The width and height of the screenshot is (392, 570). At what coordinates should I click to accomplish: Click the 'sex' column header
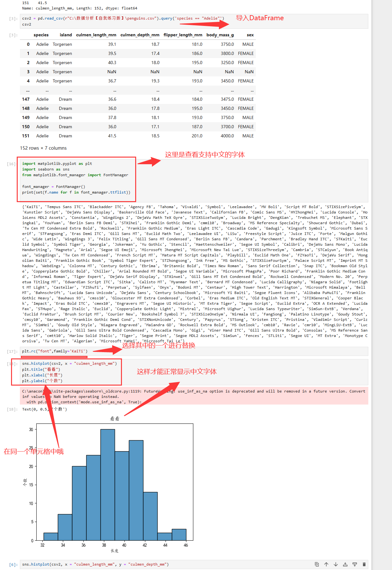click(250, 35)
